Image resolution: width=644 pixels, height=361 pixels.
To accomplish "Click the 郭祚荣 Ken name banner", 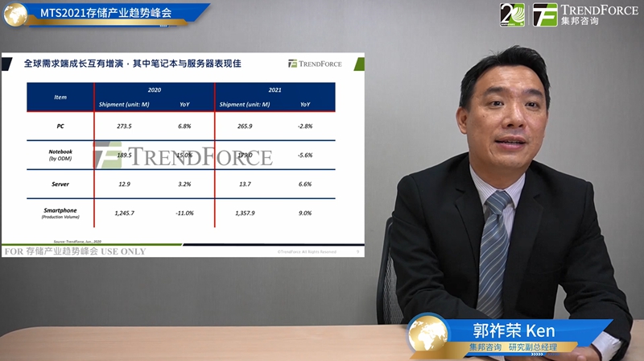I will click(514, 331).
